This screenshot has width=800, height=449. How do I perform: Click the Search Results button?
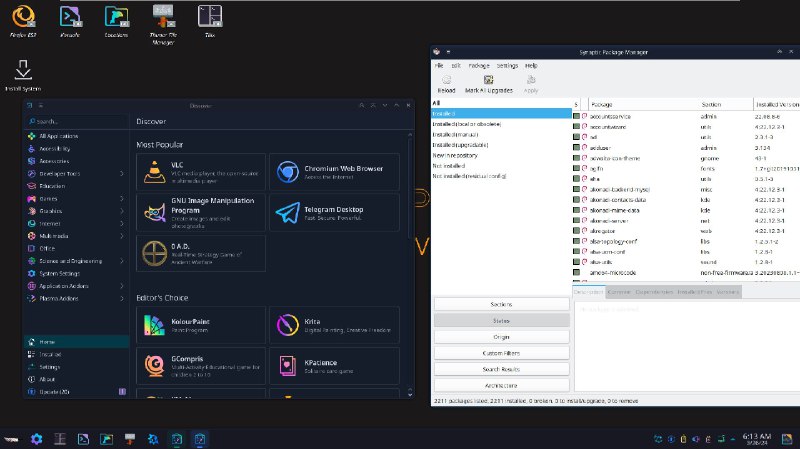pyautogui.click(x=502, y=369)
